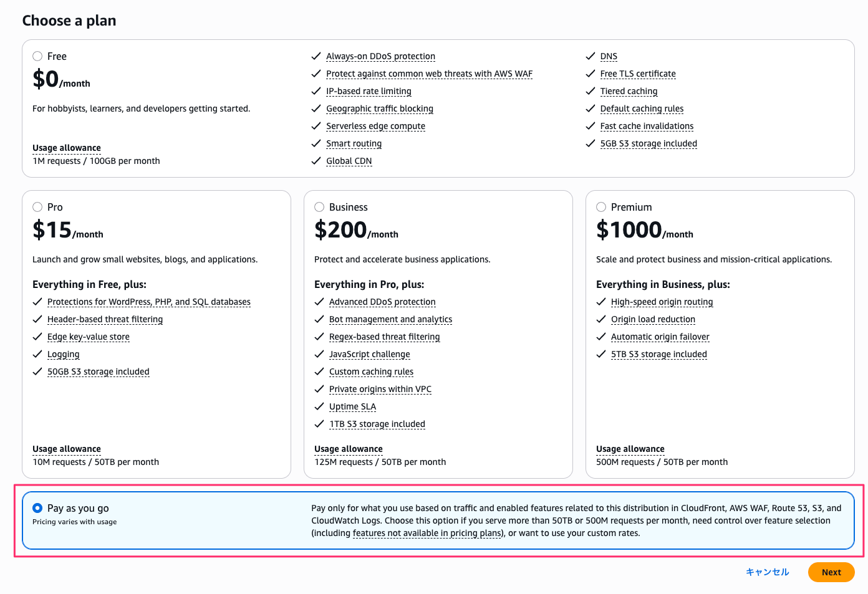Click Usage allowance in the Premium card

point(630,449)
